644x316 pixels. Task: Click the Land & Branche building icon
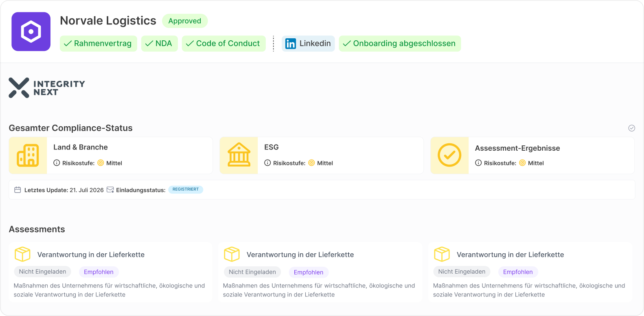coord(28,156)
